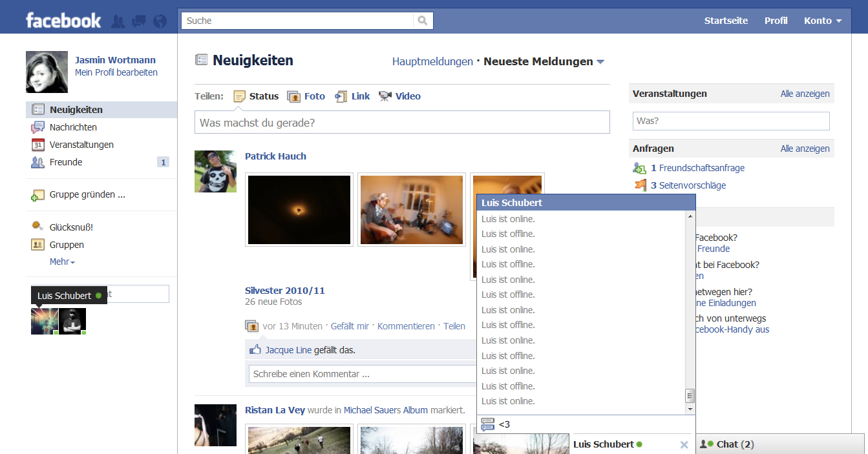This screenshot has height=454, width=868.
Task: Select the Foto share icon
Action: (293, 96)
